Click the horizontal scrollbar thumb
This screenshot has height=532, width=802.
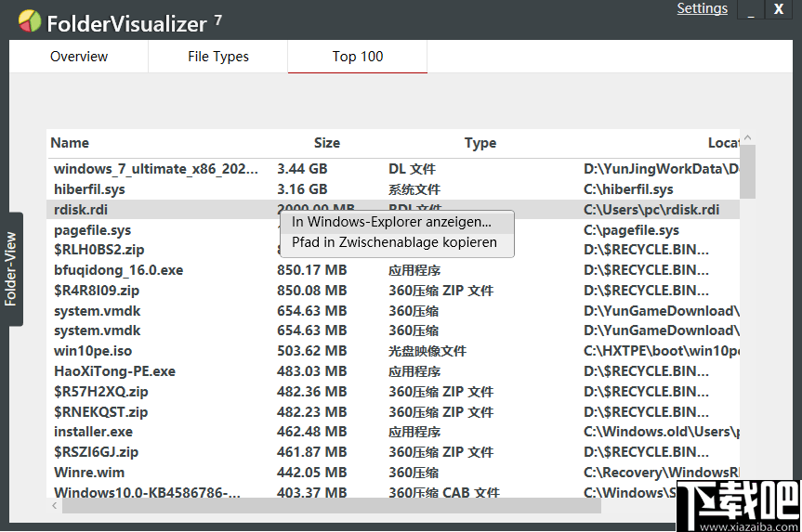pyautogui.click(x=332, y=505)
